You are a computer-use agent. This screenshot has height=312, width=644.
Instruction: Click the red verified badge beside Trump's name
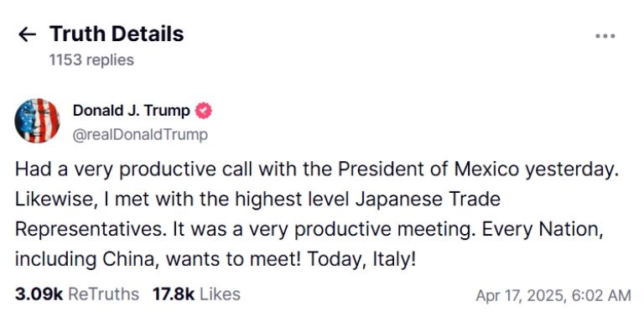point(203,111)
